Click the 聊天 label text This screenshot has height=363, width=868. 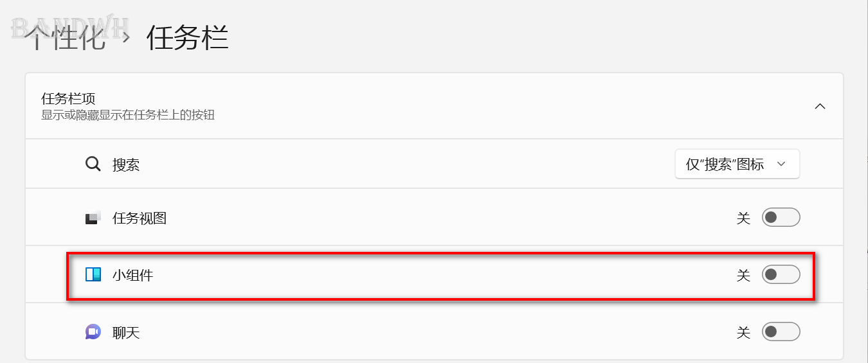coord(126,333)
